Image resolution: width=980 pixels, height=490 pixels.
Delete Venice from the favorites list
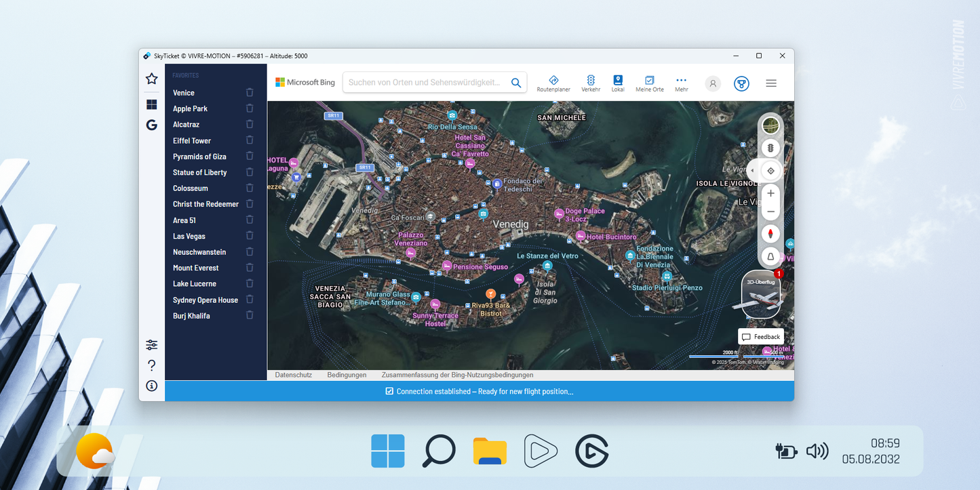click(x=250, y=92)
